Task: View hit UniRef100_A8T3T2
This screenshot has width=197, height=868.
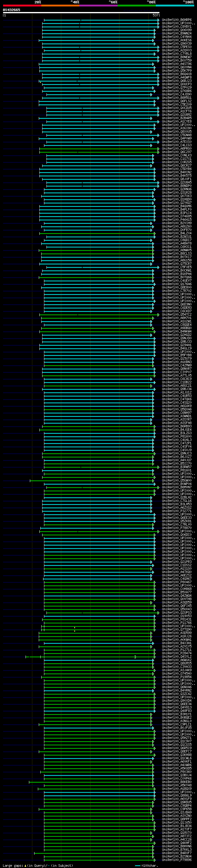Action: pos(177,836)
